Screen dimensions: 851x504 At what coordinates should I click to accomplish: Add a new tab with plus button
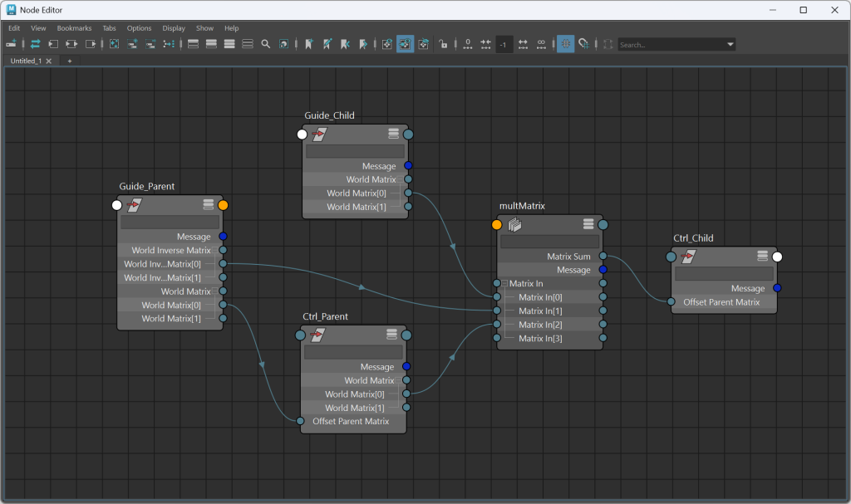coord(70,61)
